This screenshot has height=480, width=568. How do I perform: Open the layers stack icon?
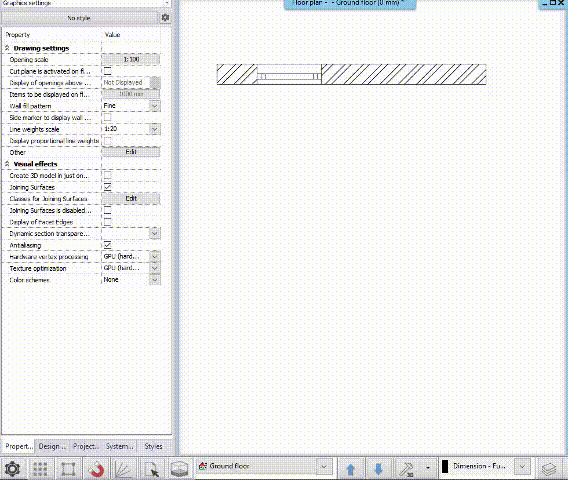549,469
